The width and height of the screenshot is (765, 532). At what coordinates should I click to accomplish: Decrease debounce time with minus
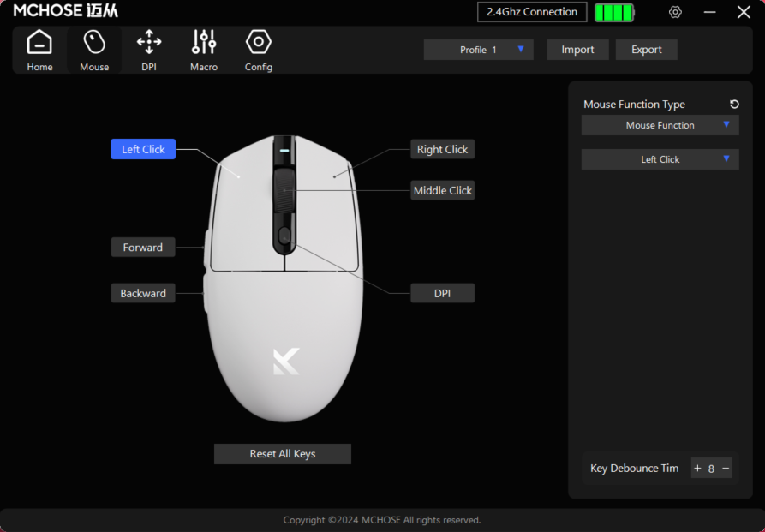click(x=726, y=469)
